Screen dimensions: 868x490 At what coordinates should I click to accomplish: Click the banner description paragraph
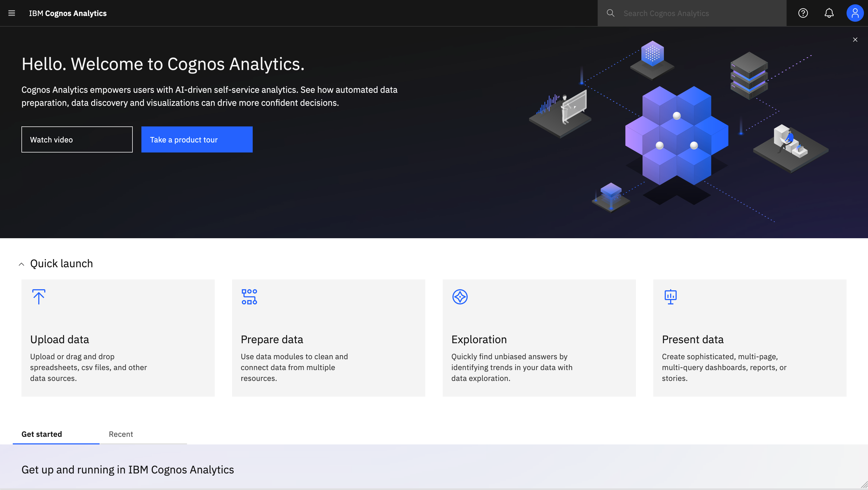[209, 96]
